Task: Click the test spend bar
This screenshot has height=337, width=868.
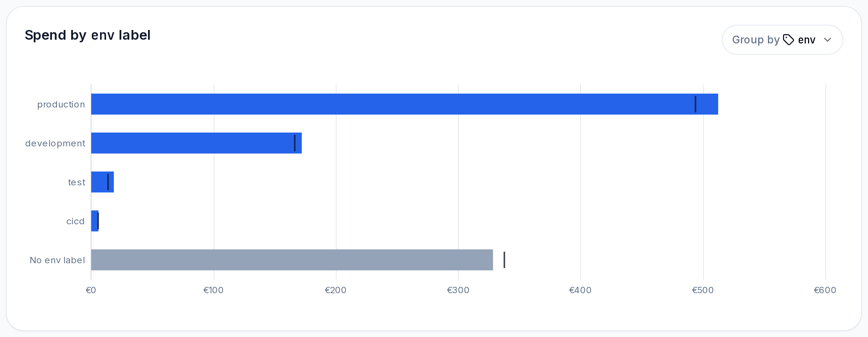Action: click(103, 182)
